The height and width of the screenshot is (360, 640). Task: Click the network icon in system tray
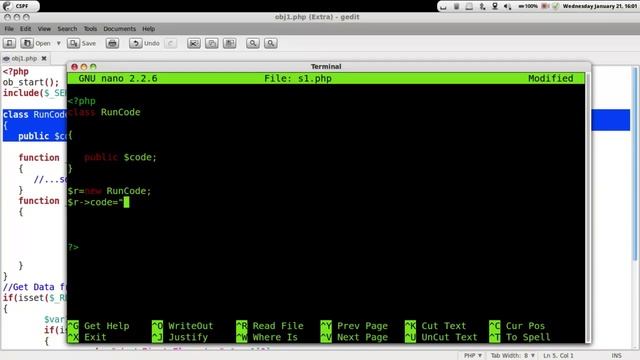click(x=495, y=6)
